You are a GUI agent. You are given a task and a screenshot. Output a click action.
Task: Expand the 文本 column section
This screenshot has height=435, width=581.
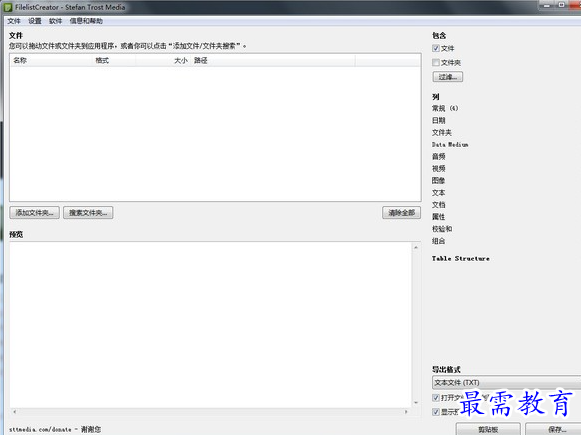(x=439, y=193)
